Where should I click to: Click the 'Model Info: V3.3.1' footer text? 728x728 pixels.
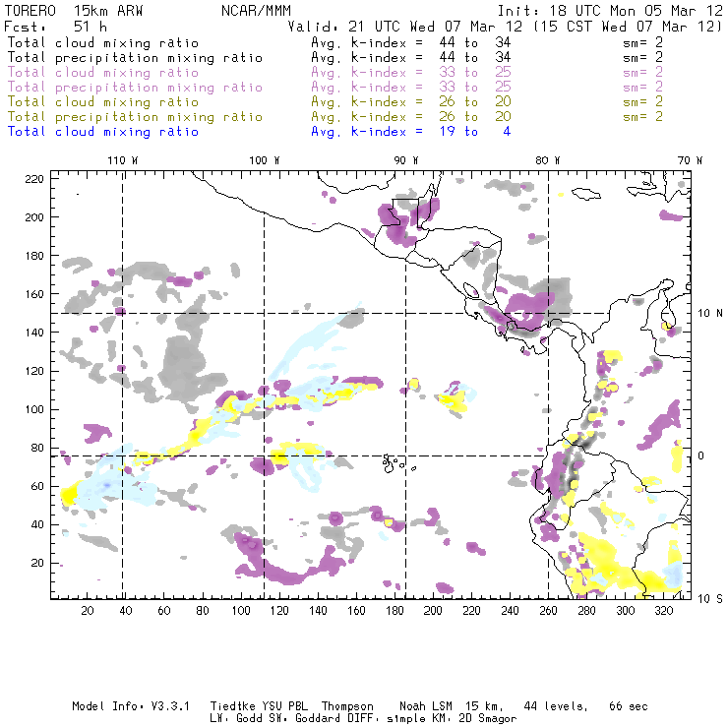(x=131, y=706)
